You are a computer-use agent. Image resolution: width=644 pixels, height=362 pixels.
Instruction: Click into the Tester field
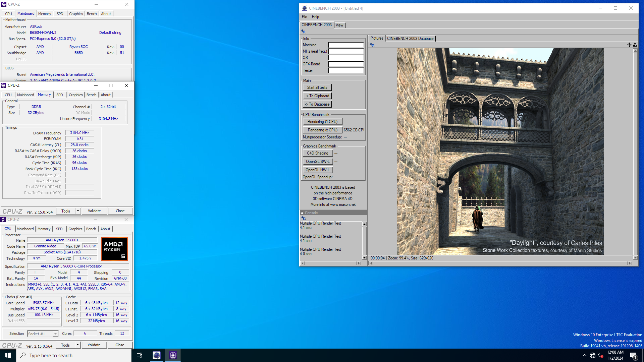click(346, 70)
